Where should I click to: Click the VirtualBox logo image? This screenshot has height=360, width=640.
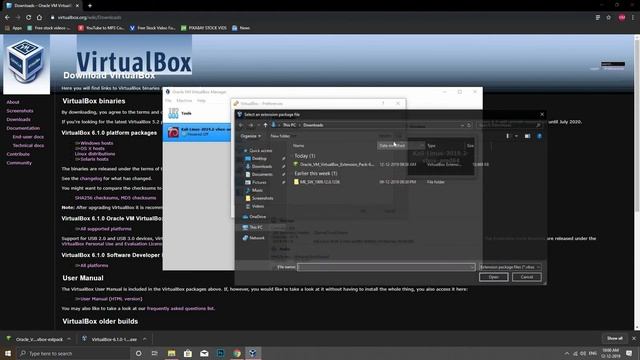pyautogui.click(x=27, y=64)
